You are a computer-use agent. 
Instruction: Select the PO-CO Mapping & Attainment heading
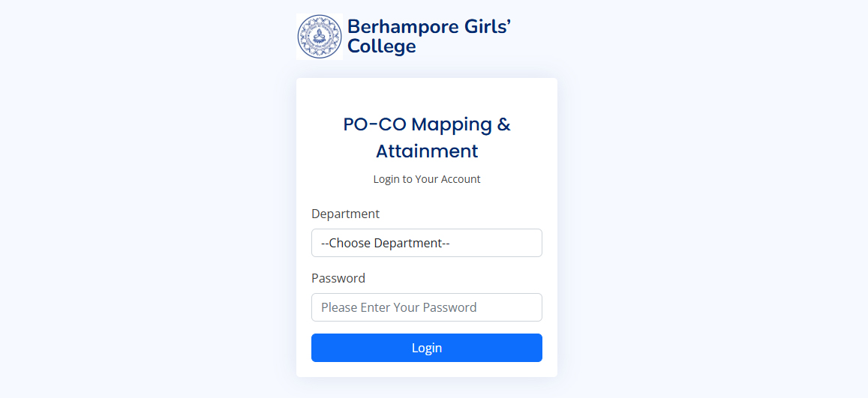427,138
